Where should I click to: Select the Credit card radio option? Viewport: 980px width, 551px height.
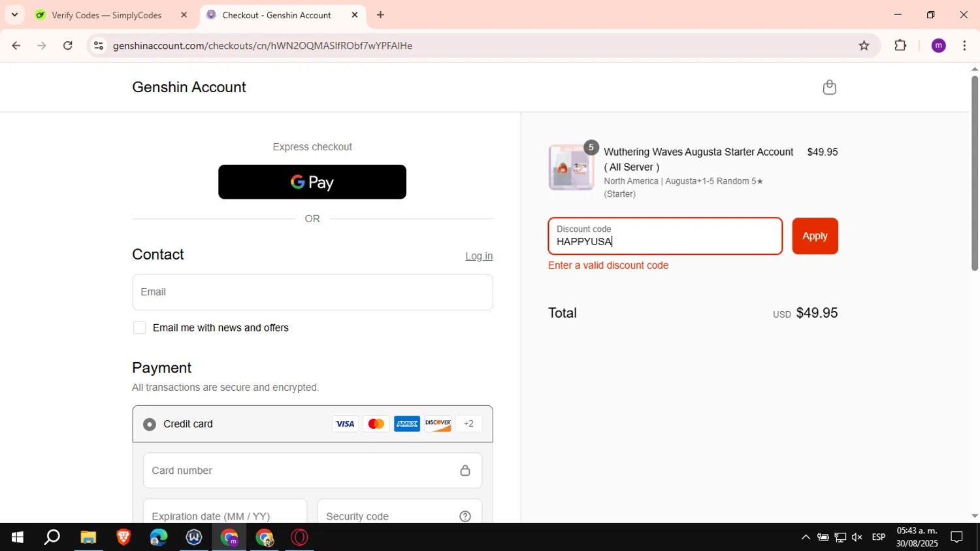150,424
